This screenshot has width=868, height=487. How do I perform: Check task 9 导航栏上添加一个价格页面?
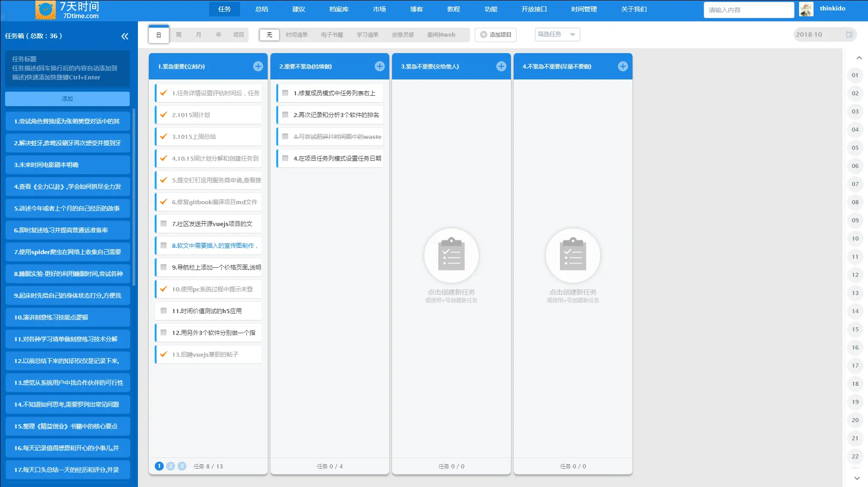click(164, 267)
